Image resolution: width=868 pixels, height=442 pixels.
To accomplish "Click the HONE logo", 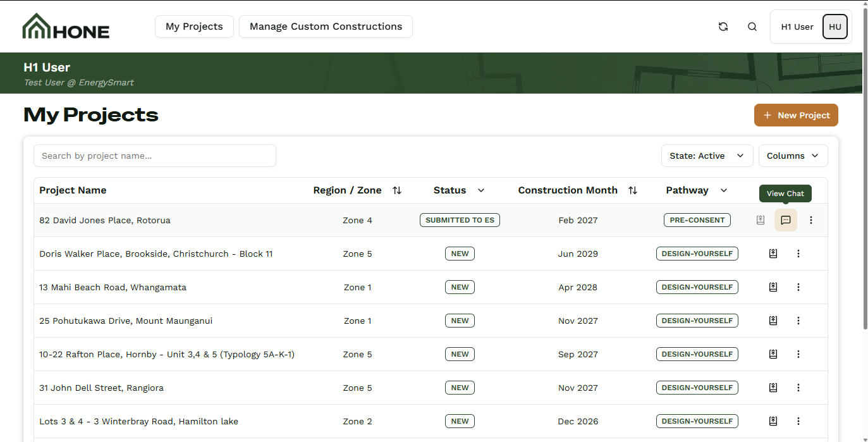I will coord(66,27).
